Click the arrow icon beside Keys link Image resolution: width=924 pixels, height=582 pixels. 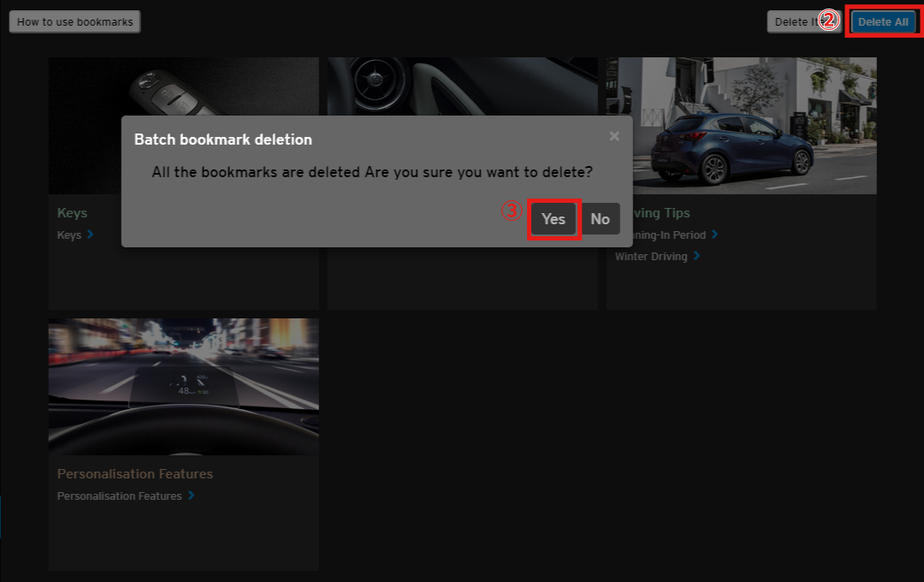(x=91, y=235)
